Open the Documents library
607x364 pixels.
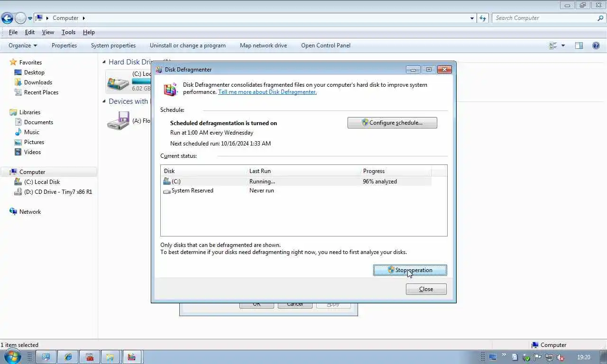[38, 122]
